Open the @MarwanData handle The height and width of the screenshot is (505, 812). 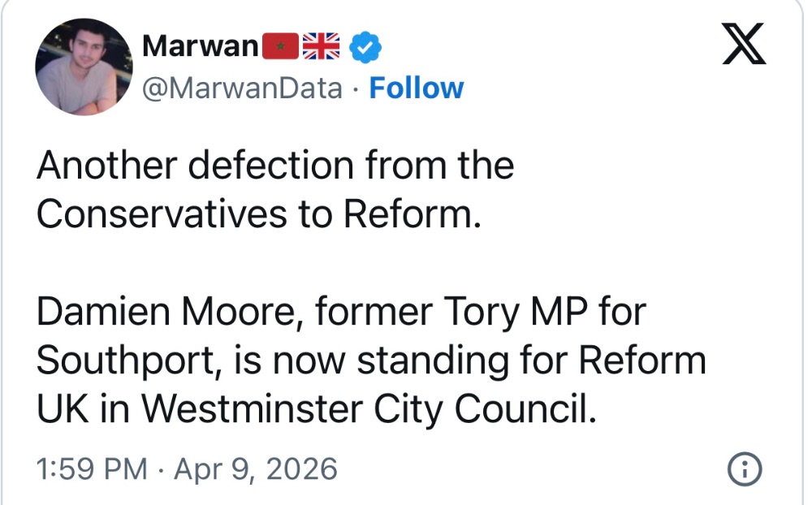(x=242, y=88)
